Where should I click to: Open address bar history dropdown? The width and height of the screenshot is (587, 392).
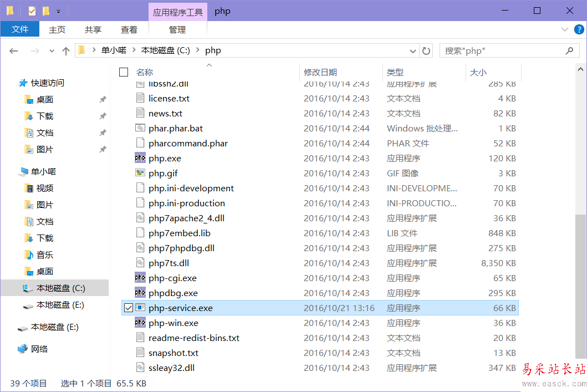(412, 51)
